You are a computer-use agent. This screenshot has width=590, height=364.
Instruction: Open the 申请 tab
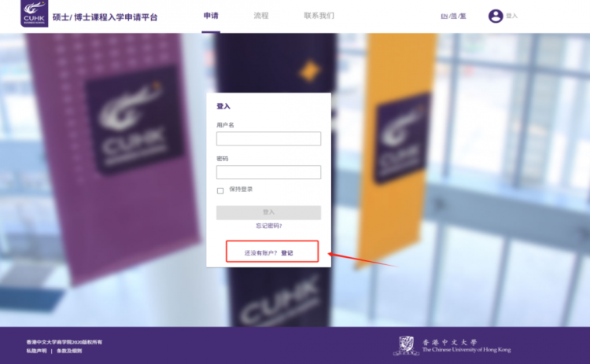[211, 16]
